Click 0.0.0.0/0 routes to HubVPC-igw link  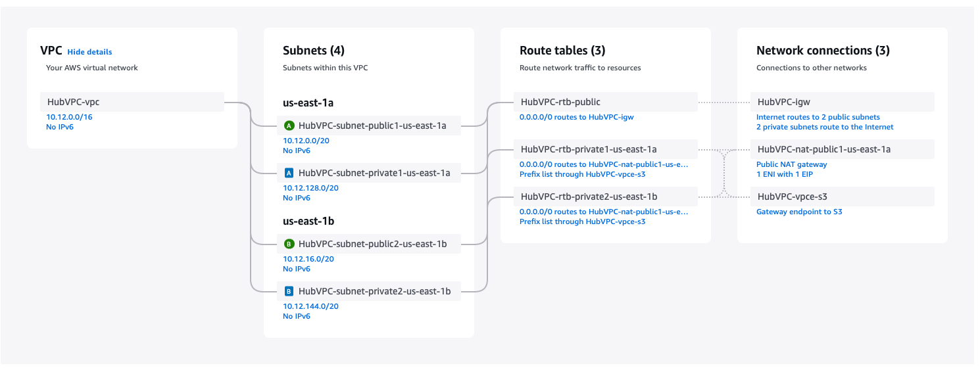[576, 117]
